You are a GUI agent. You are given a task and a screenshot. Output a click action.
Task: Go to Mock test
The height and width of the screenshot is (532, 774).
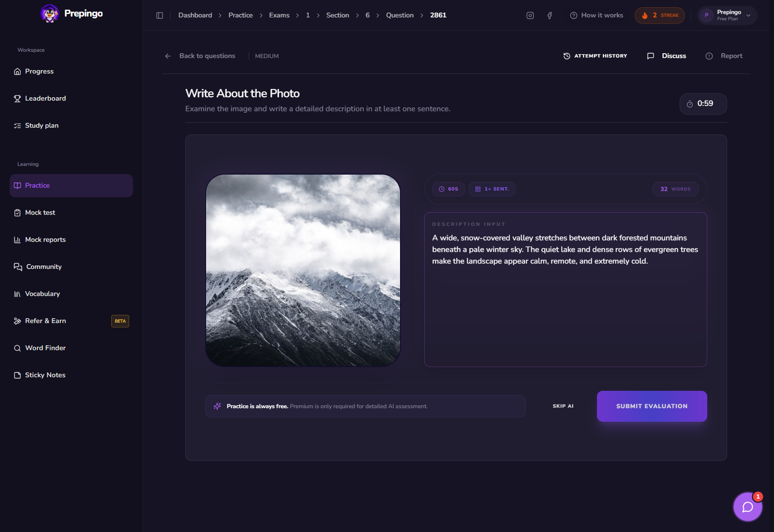(71, 213)
